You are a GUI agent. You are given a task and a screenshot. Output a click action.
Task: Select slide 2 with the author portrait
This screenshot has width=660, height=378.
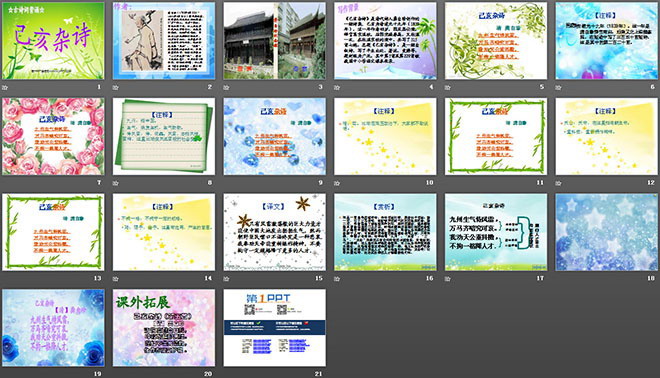(x=164, y=41)
